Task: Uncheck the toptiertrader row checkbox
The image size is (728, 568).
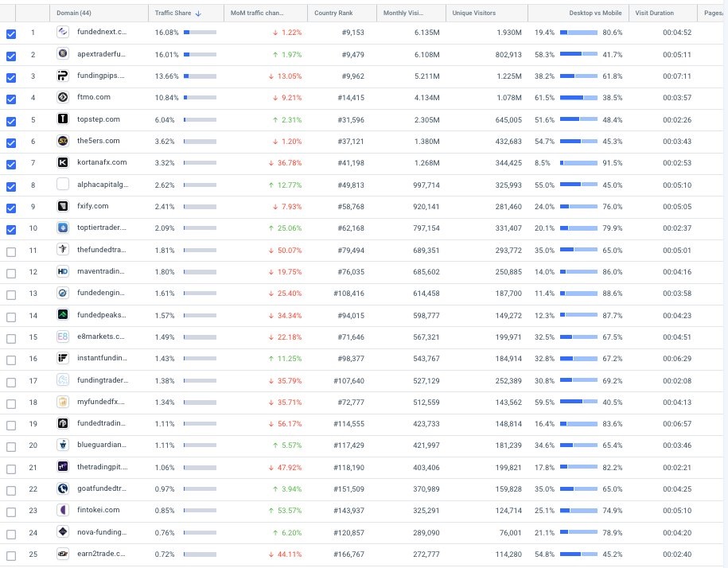Action: [11, 230]
